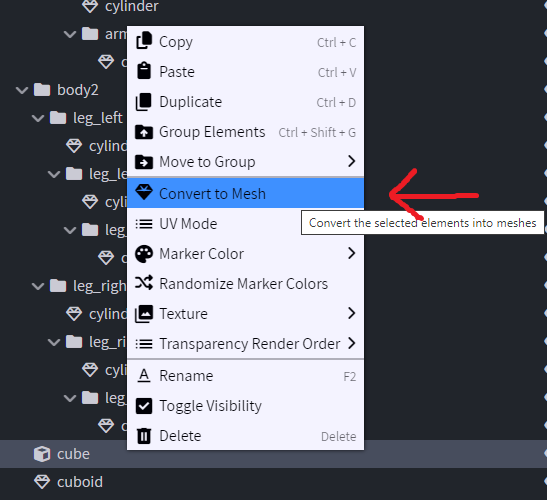Viewport: 547px width, 500px height.
Task: Open the Transparency Render Order submenu arrow
Action: (x=351, y=343)
